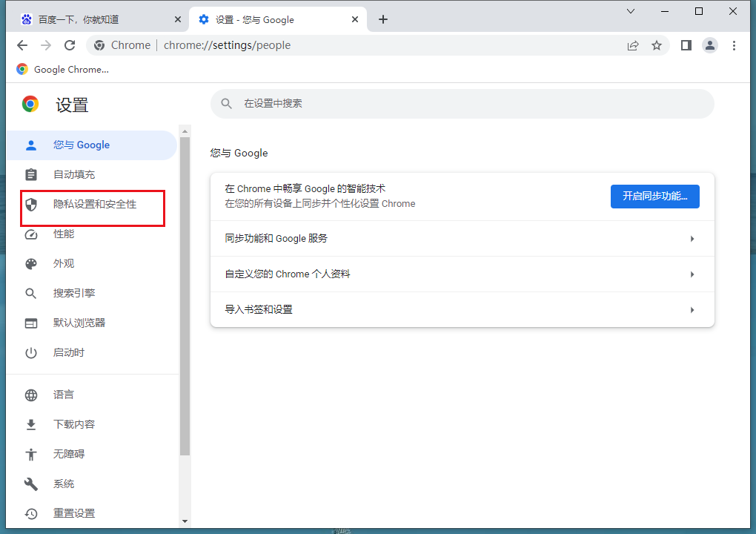Click the speedometer icon for 性能

pyautogui.click(x=31, y=234)
